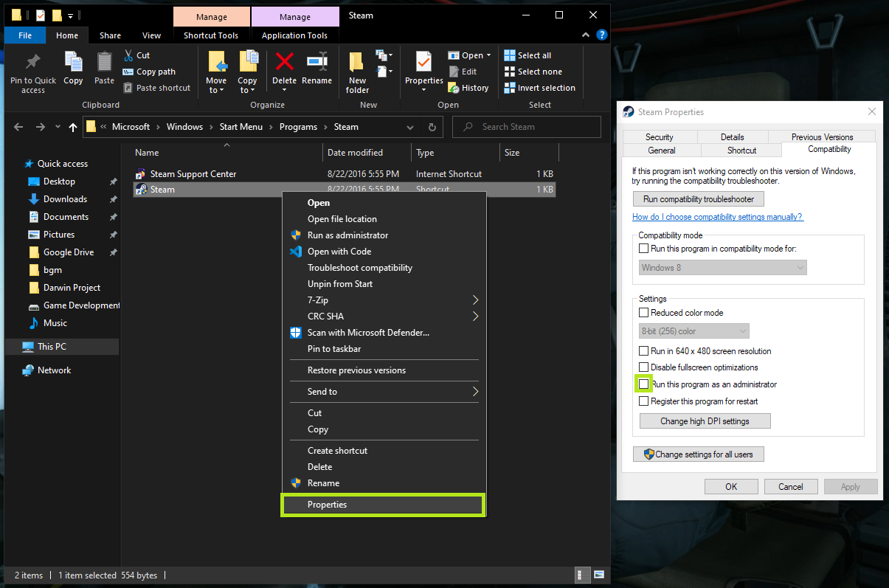Open Google Drive in the sidebar
Image resolution: width=889 pixels, height=588 pixels.
pos(69,252)
